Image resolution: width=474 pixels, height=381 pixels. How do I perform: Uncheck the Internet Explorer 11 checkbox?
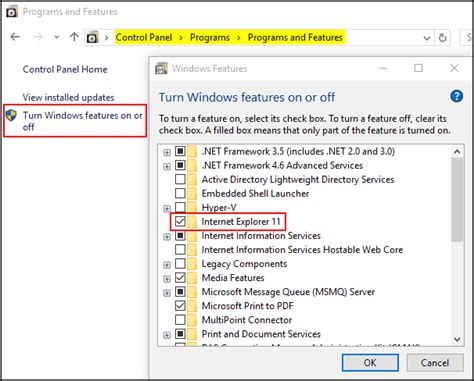[x=180, y=221]
